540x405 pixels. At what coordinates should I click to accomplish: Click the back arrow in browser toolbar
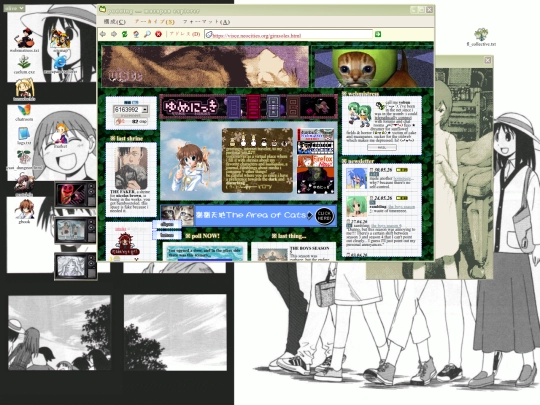coord(103,34)
